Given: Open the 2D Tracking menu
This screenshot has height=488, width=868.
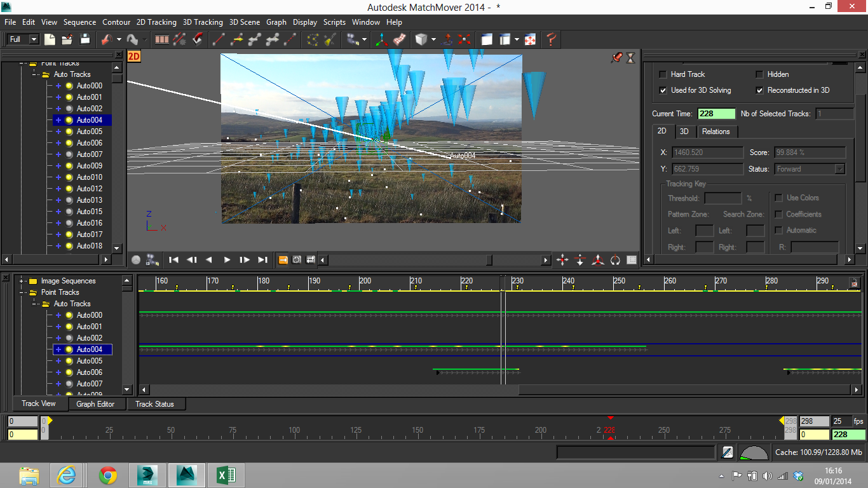Looking at the screenshot, I should pos(156,22).
